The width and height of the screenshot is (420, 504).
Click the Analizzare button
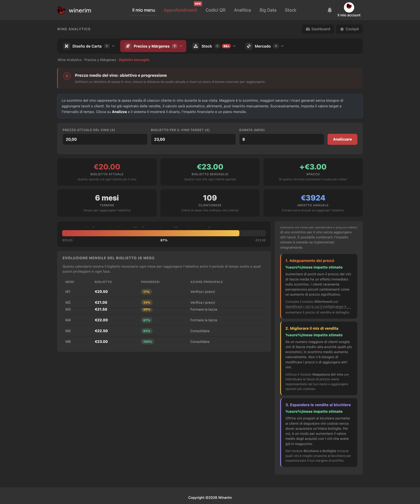pyautogui.click(x=342, y=139)
